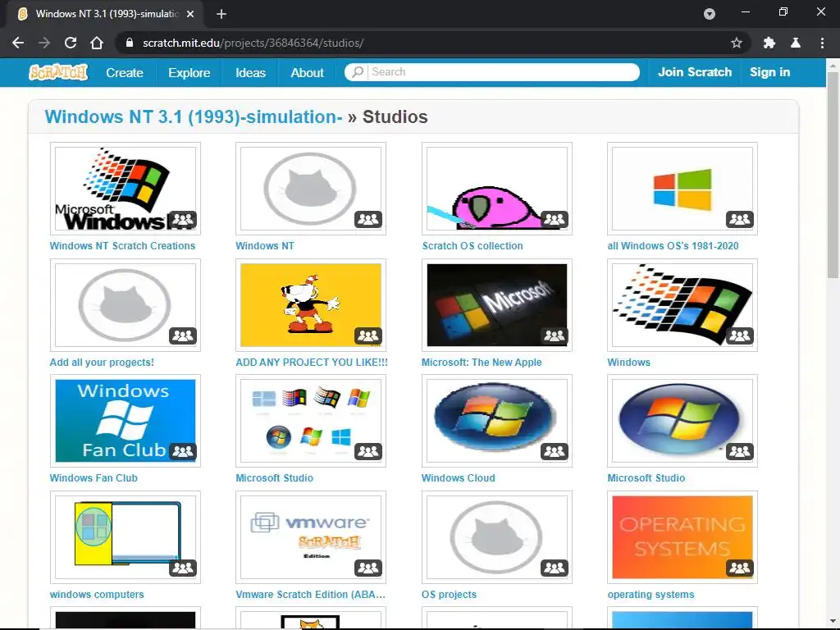Image resolution: width=840 pixels, height=630 pixels.
Task: Click ADD ANY PROJECT YOU LIKE!!! link
Action: (x=312, y=362)
